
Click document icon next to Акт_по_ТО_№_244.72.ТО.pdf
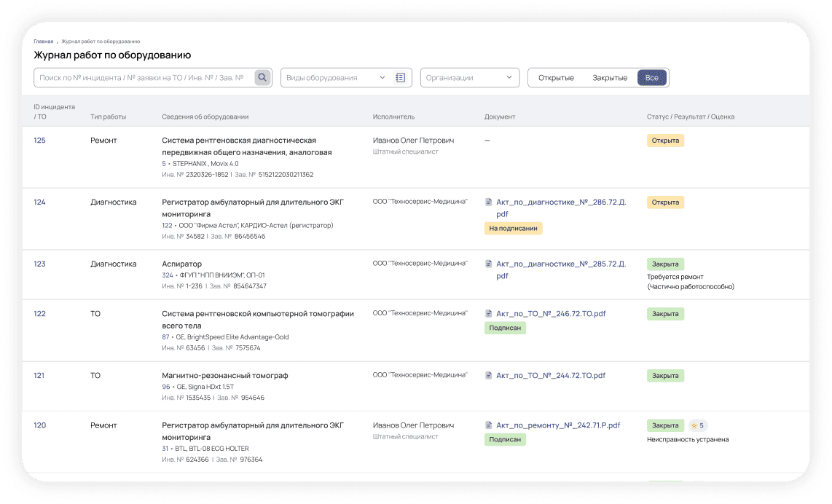pos(488,375)
